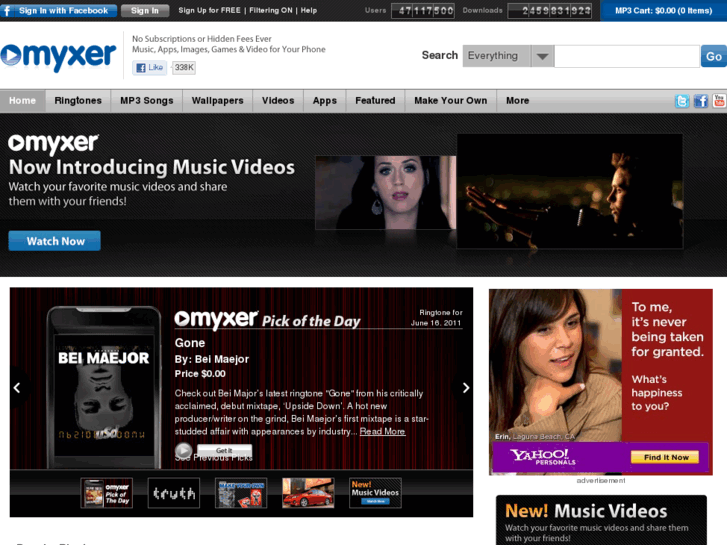Click the Get It button

[x=224, y=450]
